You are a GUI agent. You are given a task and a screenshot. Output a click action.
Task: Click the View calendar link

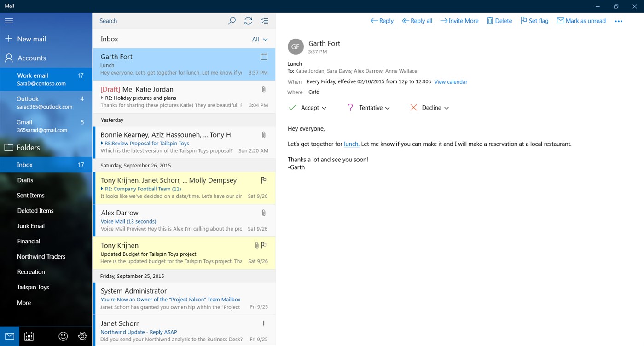450,81
